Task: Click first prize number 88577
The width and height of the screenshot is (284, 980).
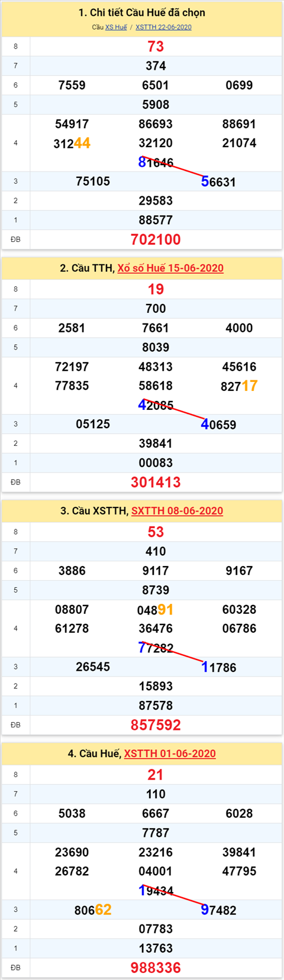Action: [156, 220]
